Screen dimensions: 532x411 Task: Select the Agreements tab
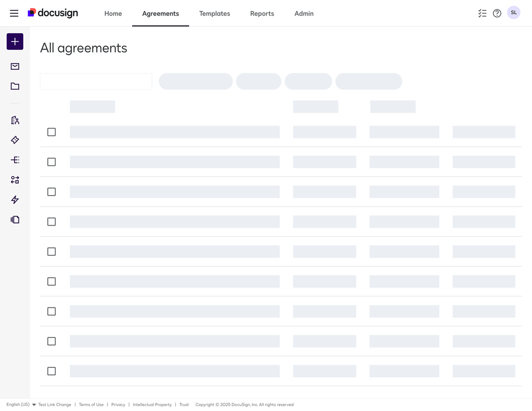click(x=161, y=13)
